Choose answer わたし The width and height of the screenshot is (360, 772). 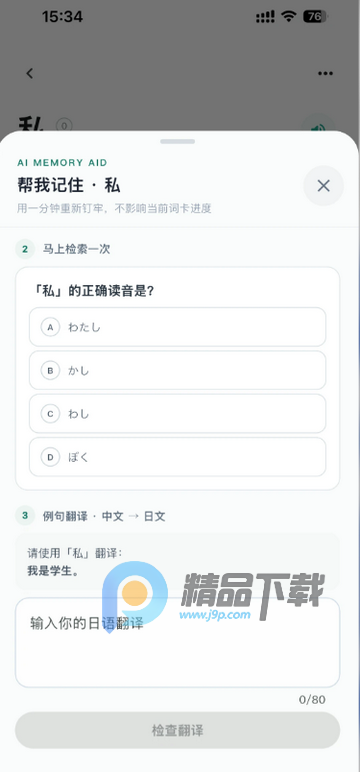pyautogui.click(x=177, y=327)
